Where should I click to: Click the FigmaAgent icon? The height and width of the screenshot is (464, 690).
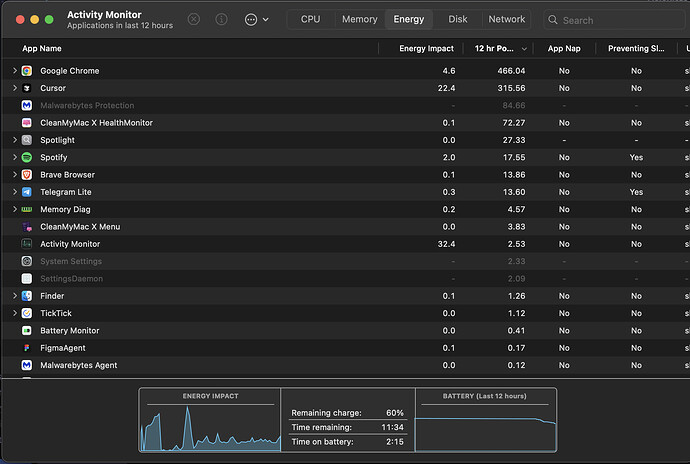(27, 348)
